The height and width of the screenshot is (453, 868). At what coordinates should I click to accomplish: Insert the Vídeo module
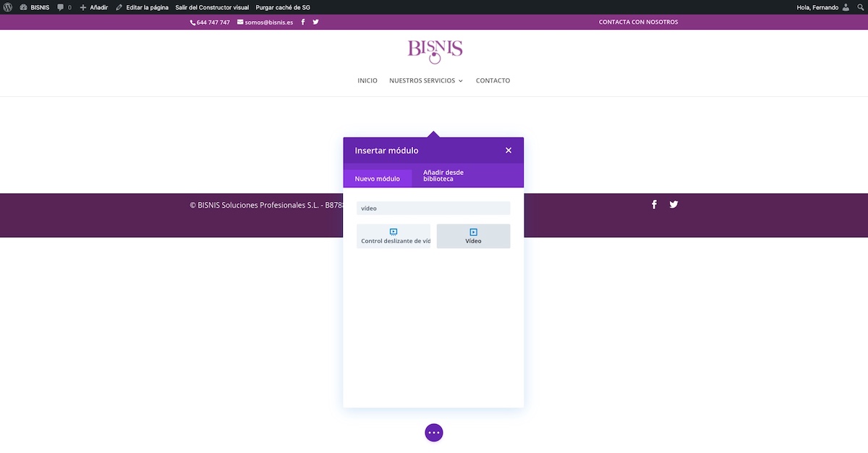click(x=473, y=236)
